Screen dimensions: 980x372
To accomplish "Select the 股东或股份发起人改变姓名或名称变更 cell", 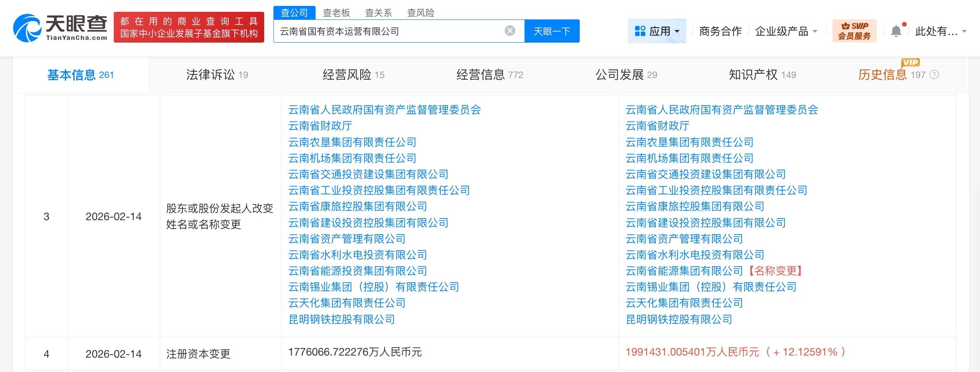I will coord(220,216).
